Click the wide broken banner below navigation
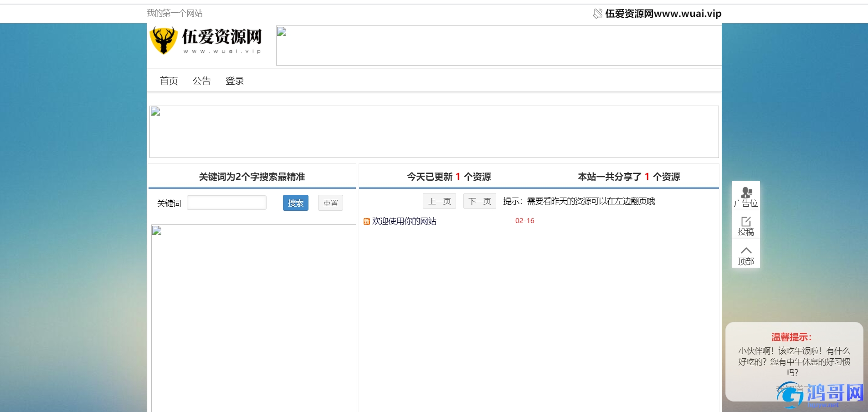This screenshot has width=868, height=412. pyautogui.click(x=434, y=132)
